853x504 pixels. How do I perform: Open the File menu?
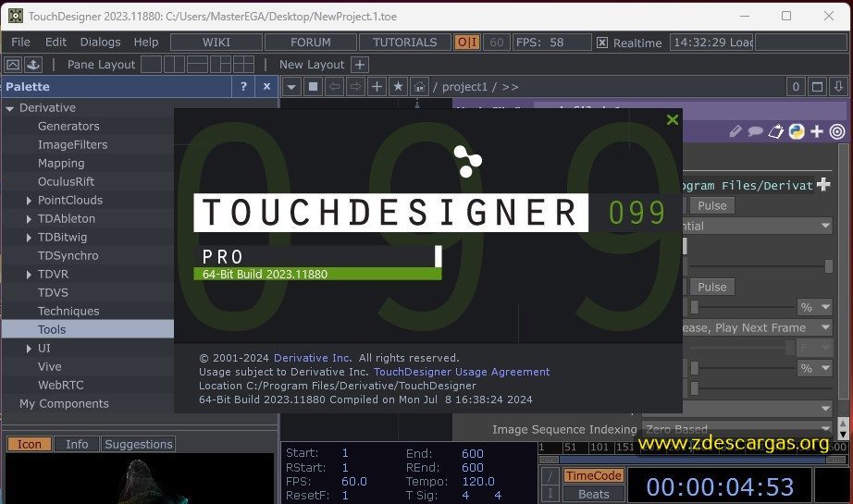pos(20,42)
